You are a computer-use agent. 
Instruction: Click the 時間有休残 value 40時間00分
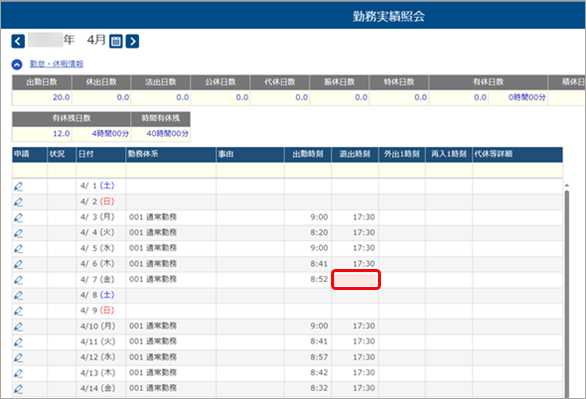click(x=167, y=134)
